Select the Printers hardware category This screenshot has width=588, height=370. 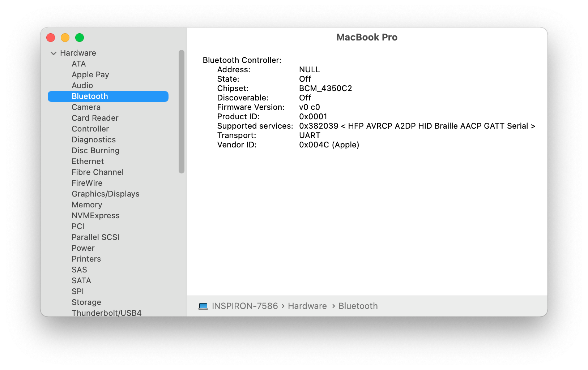[86, 259]
